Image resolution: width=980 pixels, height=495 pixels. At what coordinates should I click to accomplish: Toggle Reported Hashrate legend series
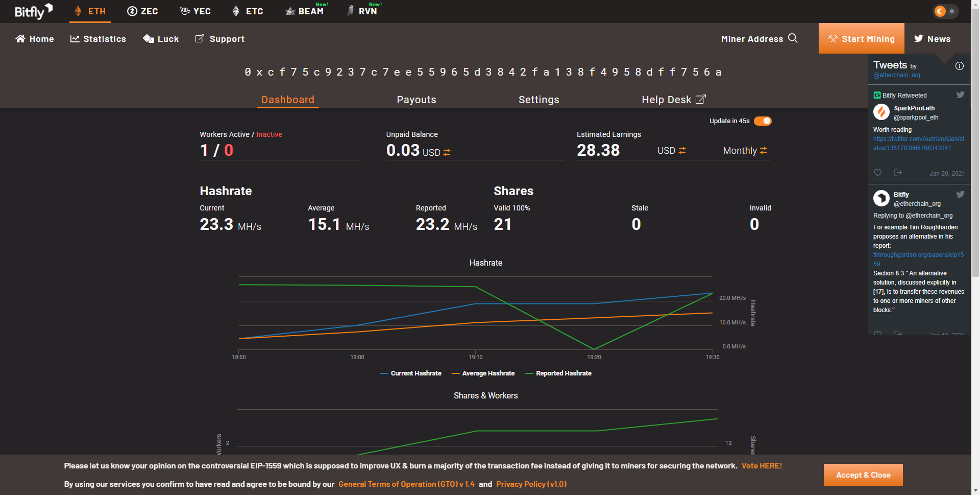point(558,373)
